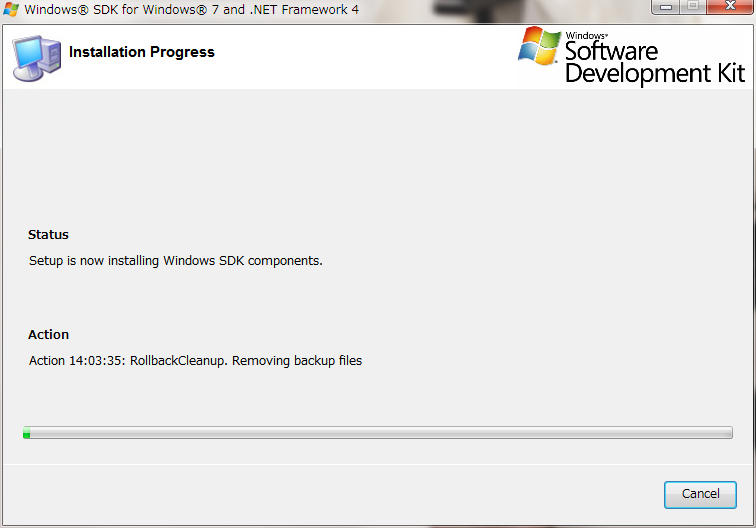Click the installation progress bar
This screenshot has height=528, width=756.
pyautogui.click(x=378, y=433)
